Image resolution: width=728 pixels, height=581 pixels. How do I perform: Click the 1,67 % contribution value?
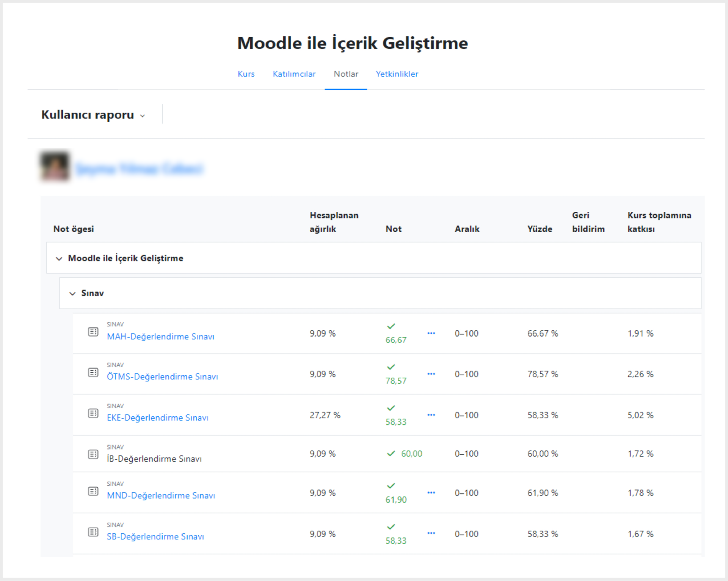pyautogui.click(x=640, y=534)
